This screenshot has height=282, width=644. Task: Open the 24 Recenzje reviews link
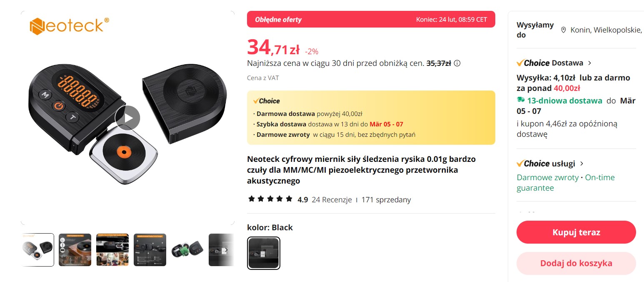click(332, 199)
